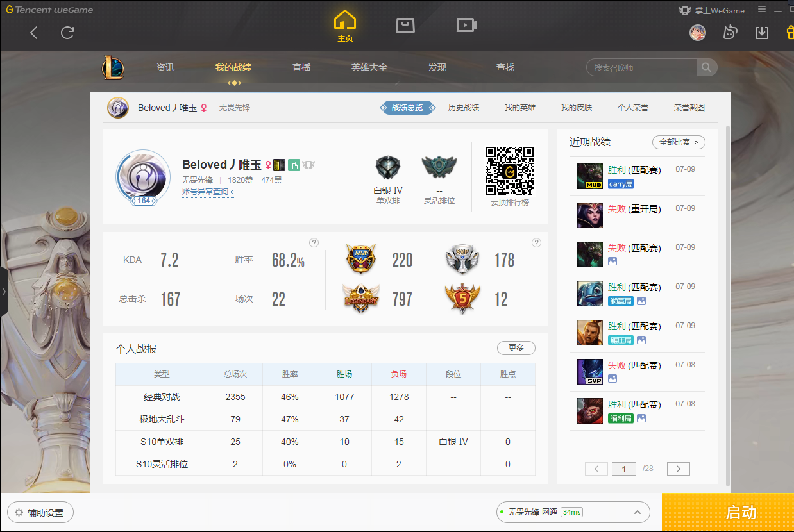Click the 34ms latency indicator

571,512
